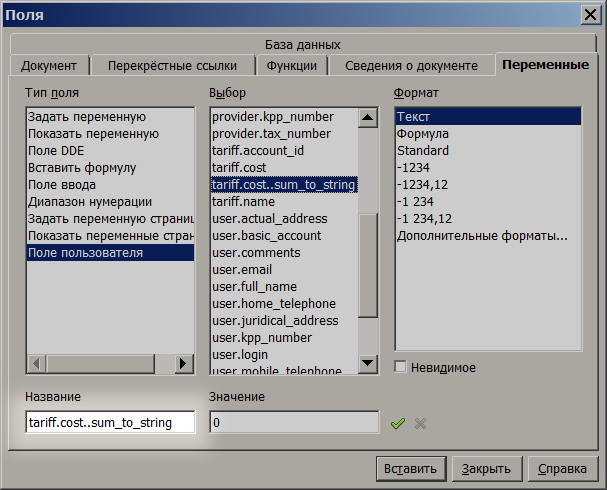Choose -1 234 number format
Image resolution: width=607 pixels, height=490 pixels.
point(488,202)
